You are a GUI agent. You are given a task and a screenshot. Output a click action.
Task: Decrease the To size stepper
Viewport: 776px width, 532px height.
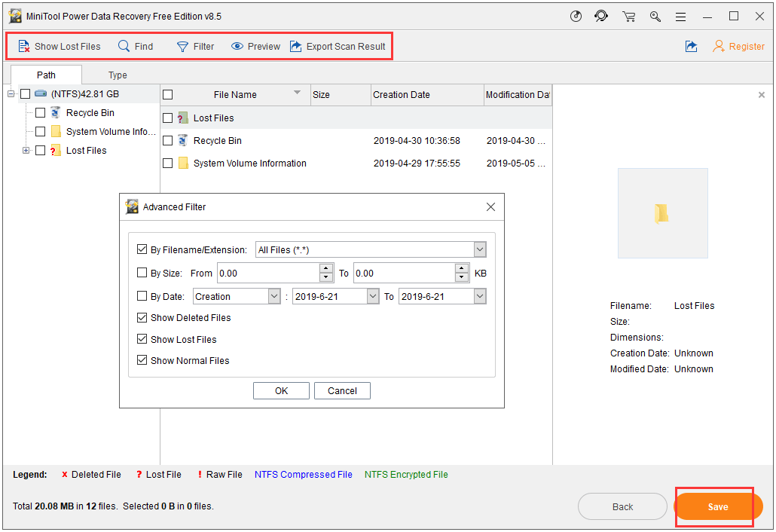(x=461, y=277)
